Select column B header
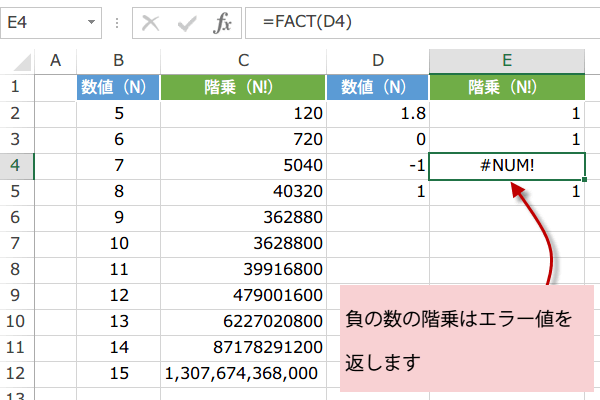600x400 pixels. click(x=118, y=60)
